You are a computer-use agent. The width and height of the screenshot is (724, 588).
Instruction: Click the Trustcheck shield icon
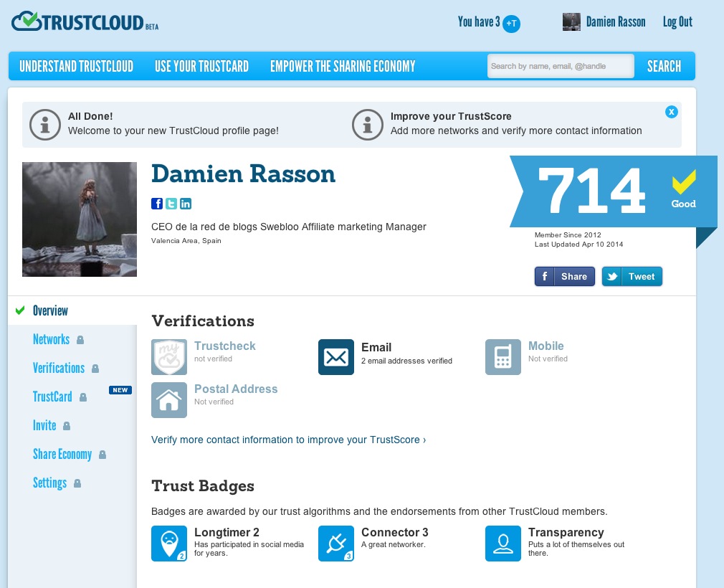(169, 357)
